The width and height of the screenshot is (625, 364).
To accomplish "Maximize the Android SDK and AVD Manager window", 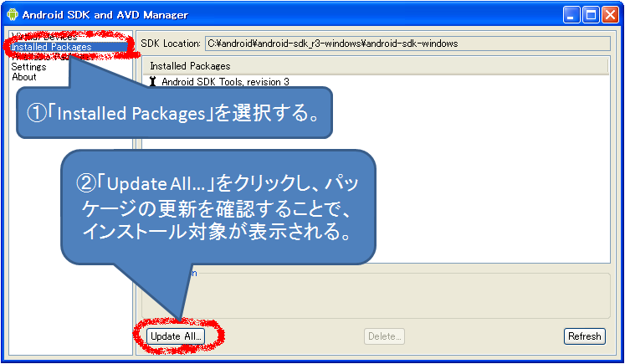I will click(591, 15).
